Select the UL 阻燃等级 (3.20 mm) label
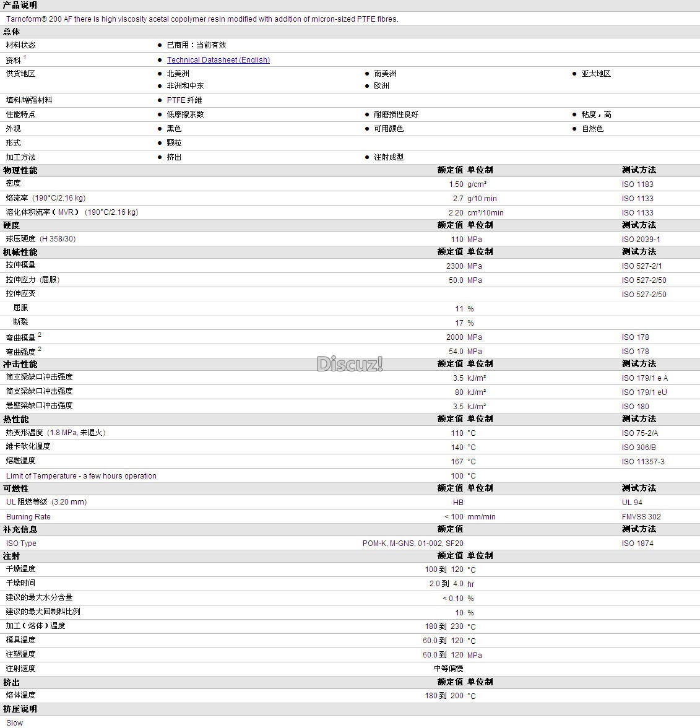Image resolution: width=700 pixels, height=728 pixels. [46, 502]
